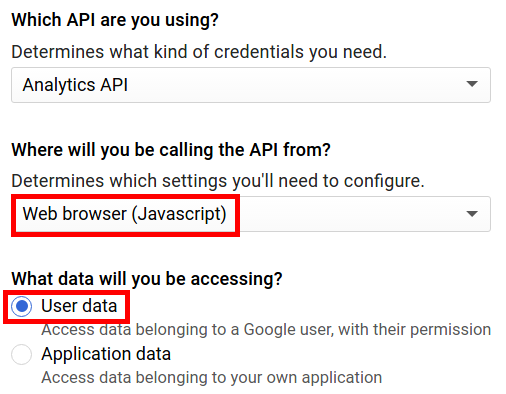Click the 'User data' option label

click(79, 306)
